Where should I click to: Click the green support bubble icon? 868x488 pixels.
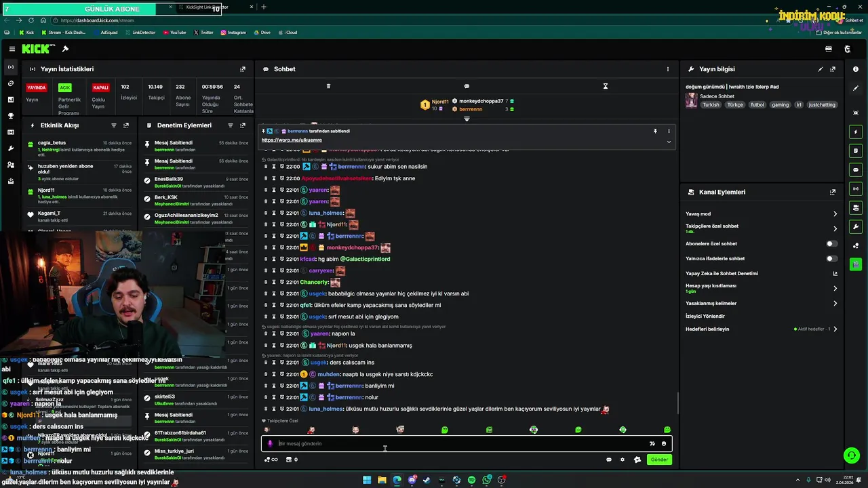[x=851, y=455]
